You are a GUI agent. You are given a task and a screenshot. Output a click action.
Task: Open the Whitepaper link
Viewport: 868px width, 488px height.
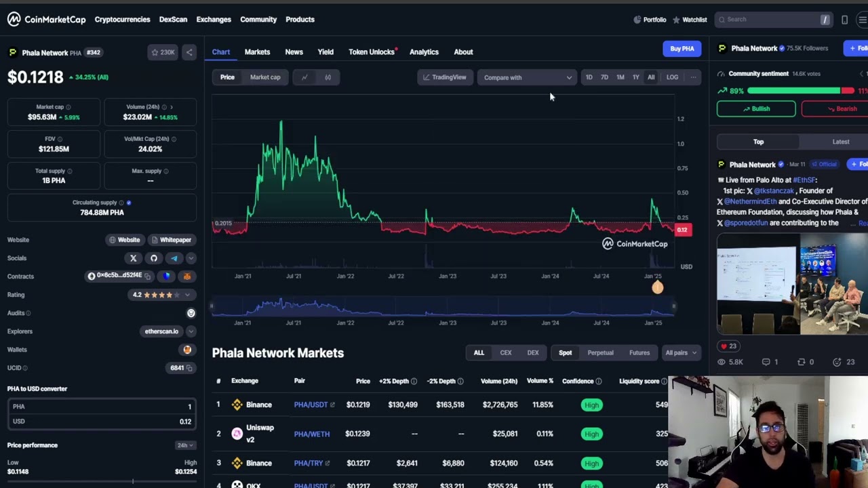pyautogui.click(x=171, y=240)
